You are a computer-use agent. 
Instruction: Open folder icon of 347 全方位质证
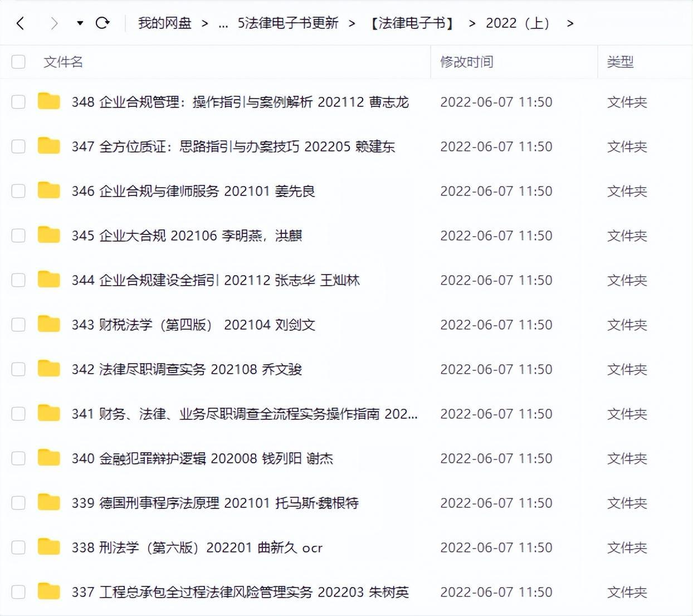(49, 145)
